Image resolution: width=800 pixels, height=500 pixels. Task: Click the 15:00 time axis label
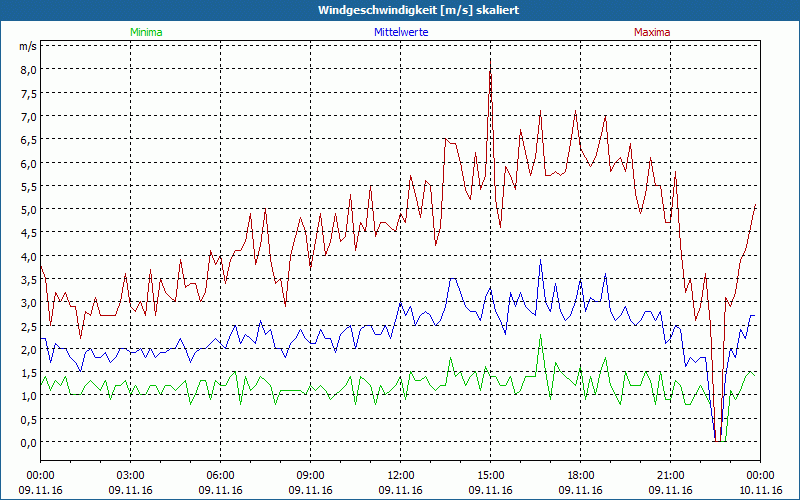click(x=490, y=476)
